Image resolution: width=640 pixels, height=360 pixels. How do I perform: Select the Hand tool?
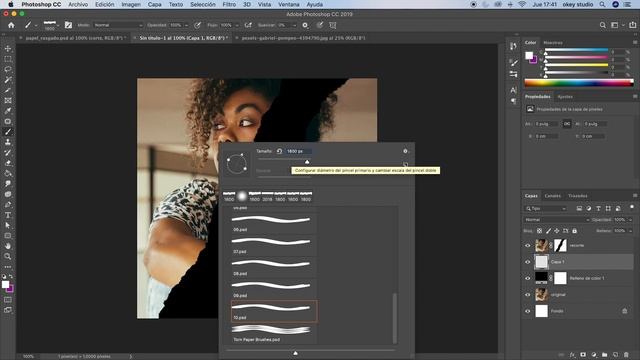click(8, 246)
